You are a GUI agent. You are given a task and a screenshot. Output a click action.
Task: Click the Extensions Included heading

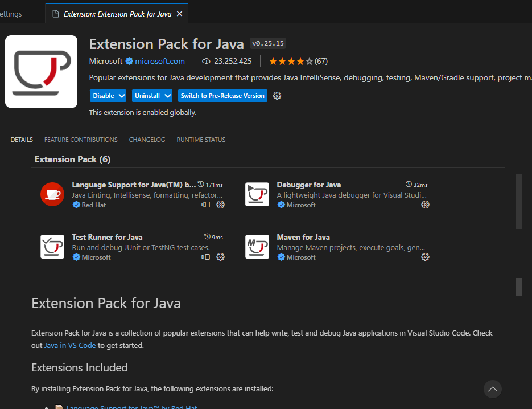click(80, 367)
